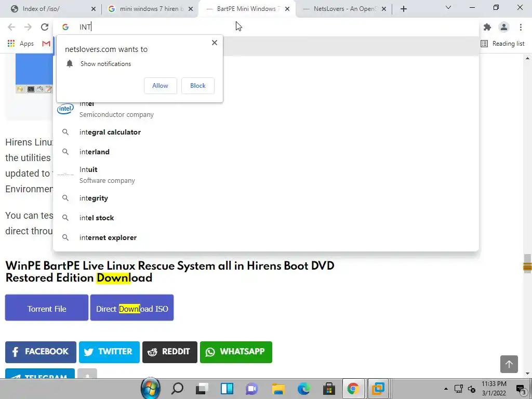The height and width of the screenshot is (399, 532).
Task: Select the intel stock suggestion
Action: coord(265,218)
